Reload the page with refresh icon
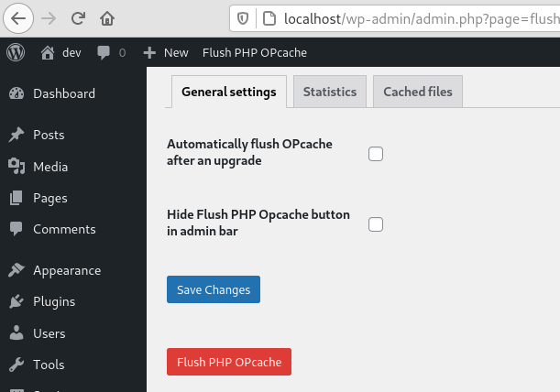560x392 pixels. point(78,18)
